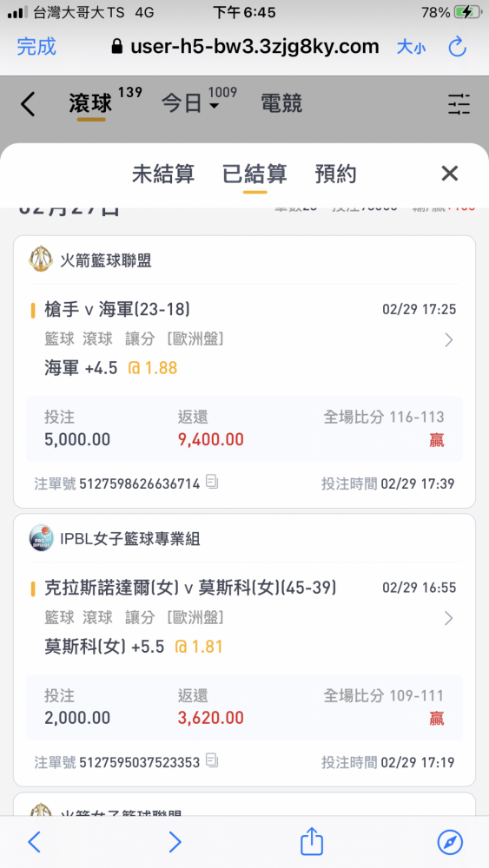Image resolution: width=489 pixels, height=868 pixels.
Task: Open the Safari share icon
Action: pyautogui.click(x=312, y=841)
